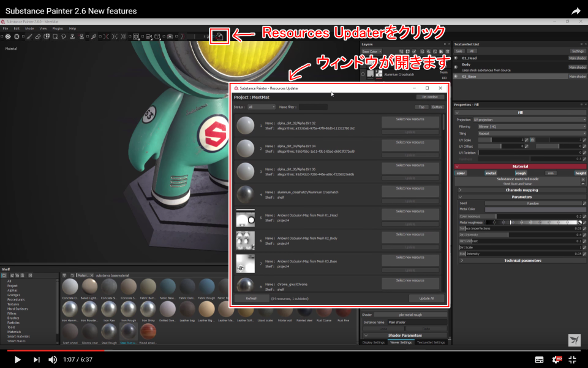Open the Resources Updater toolbar icon
Image resolution: width=588 pixels, height=368 pixels.
click(x=219, y=36)
